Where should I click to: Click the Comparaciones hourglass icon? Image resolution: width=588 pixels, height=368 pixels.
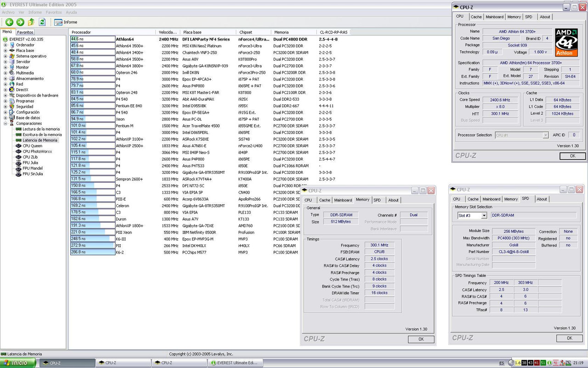click(12, 123)
